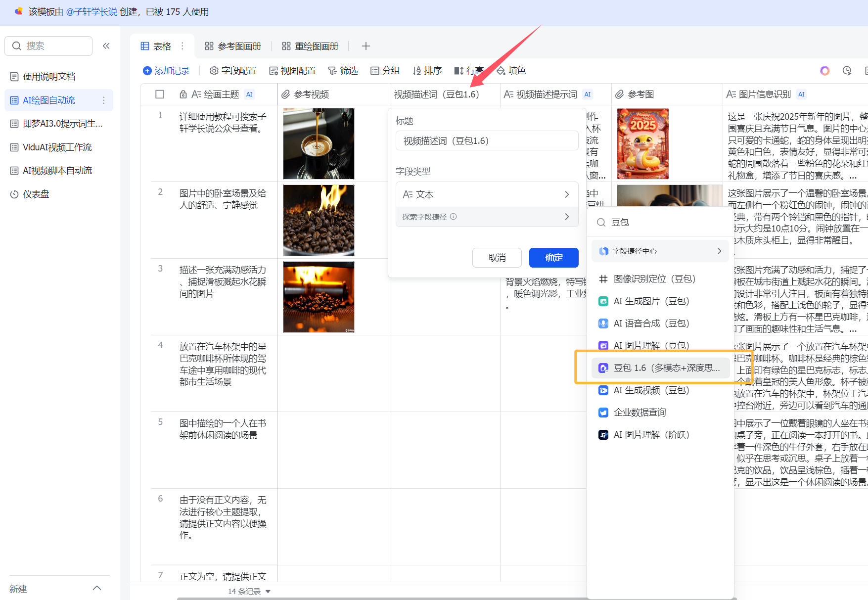Expand 字段捷径中心 entry
The width and height of the screenshot is (868, 600).
660,251
